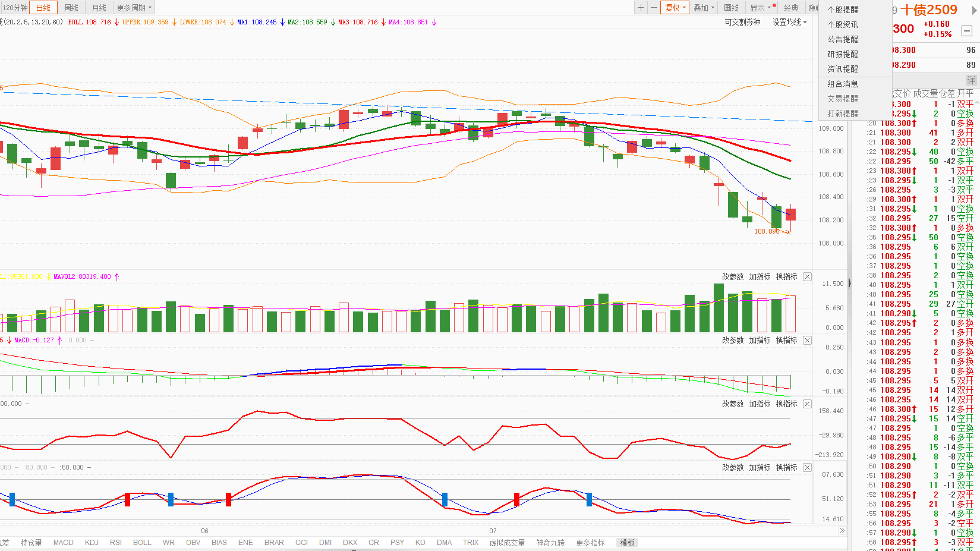Select the OBV indicator tab
This screenshot has width=980, height=551.
click(193, 543)
